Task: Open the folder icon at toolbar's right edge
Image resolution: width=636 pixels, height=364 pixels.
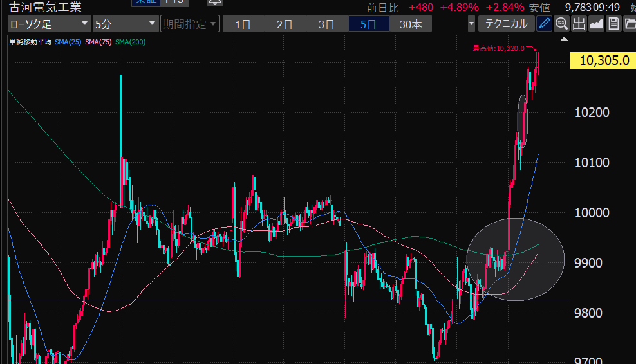Action: pyautogui.click(x=629, y=24)
